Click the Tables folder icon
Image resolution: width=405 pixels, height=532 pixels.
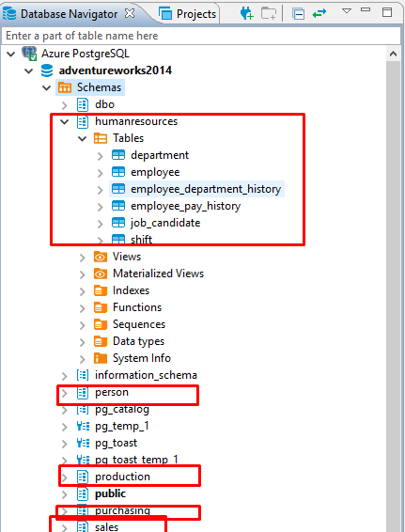tap(100, 138)
